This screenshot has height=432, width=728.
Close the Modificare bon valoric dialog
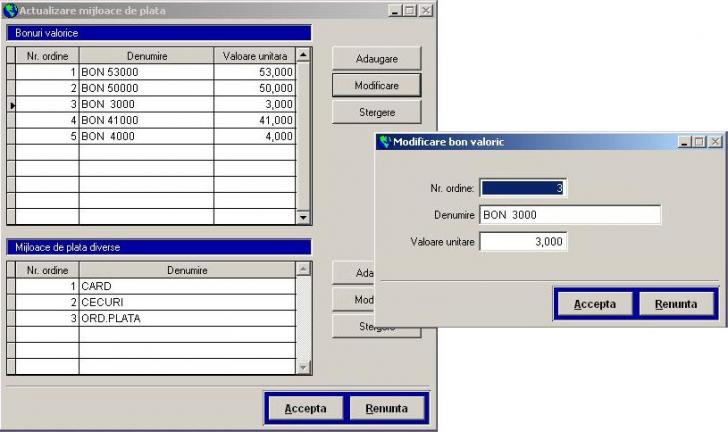(x=715, y=142)
